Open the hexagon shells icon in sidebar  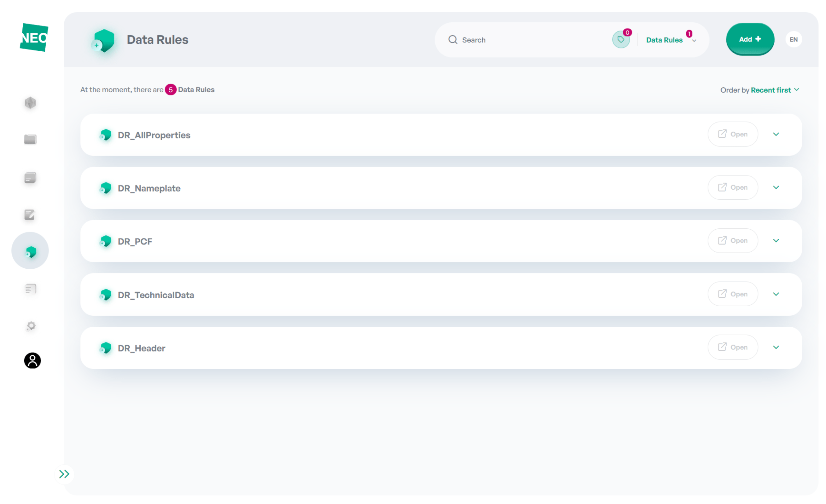(30, 103)
